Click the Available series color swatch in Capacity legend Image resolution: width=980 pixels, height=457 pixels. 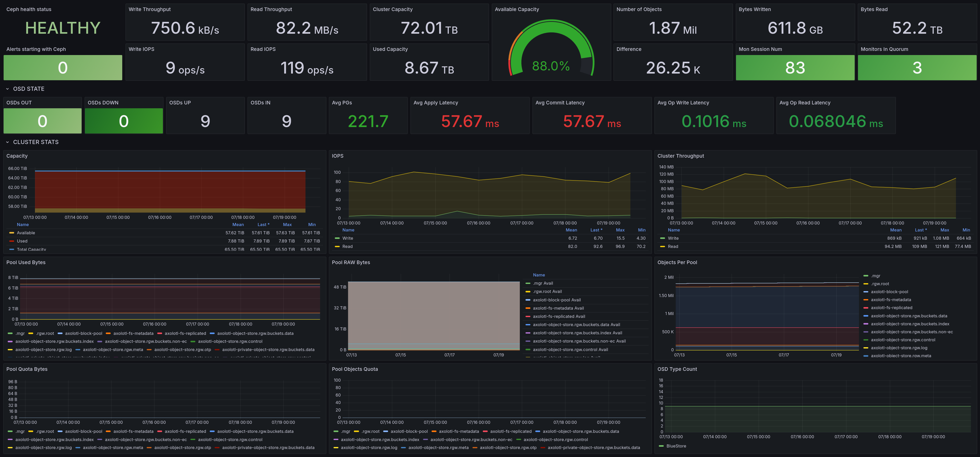tap(11, 233)
